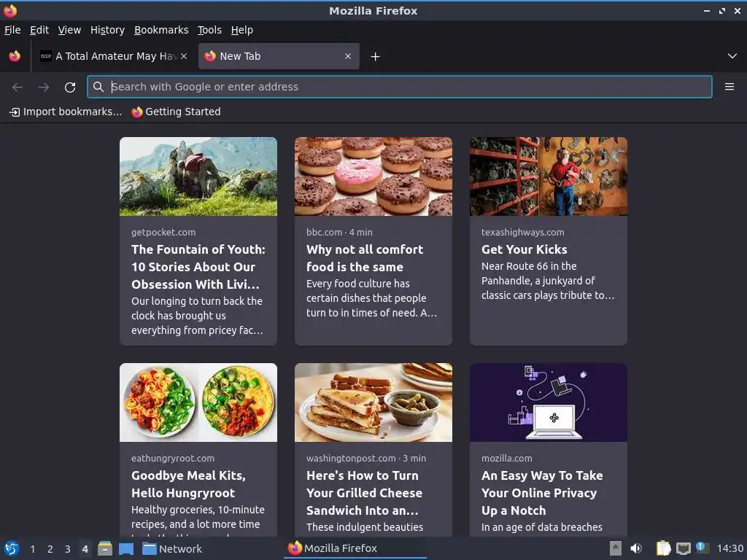Click headline Why not all comfort food
This screenshot has height=560, width=747.
point(365,258)
